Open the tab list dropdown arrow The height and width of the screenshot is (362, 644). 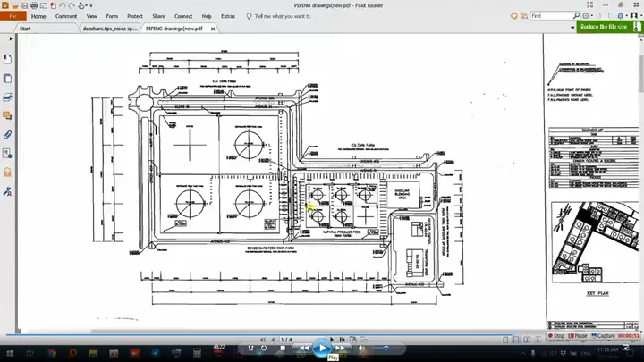572,28
